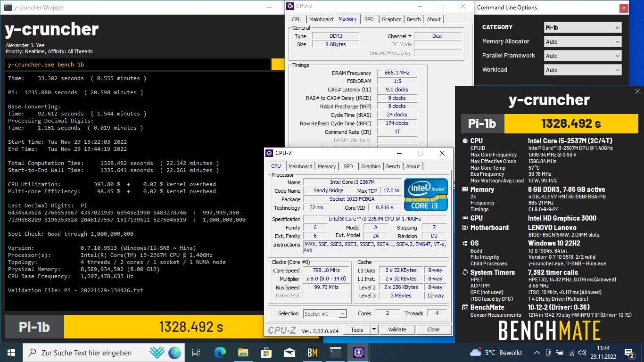Select About tab in back CPU-Z window

tap(434, 19)
